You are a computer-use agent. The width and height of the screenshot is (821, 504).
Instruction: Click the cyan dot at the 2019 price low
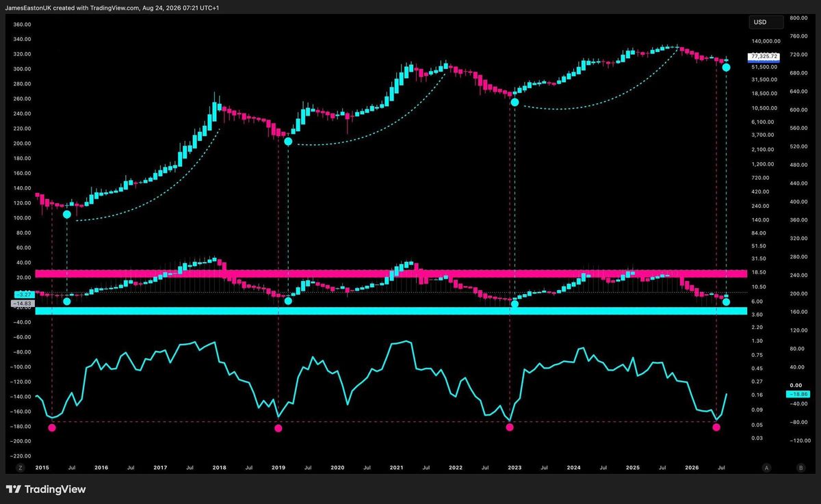(x=288, y=142)
